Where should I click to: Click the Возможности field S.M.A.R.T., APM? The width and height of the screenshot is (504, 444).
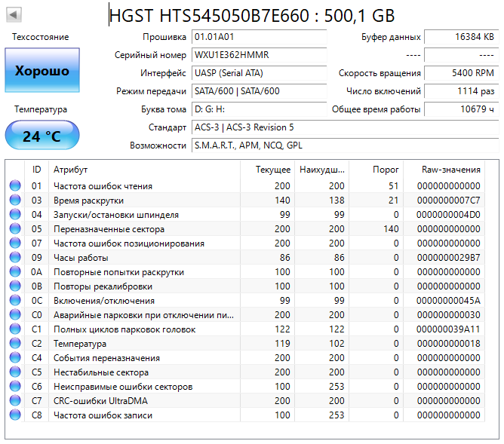point(346,145)
